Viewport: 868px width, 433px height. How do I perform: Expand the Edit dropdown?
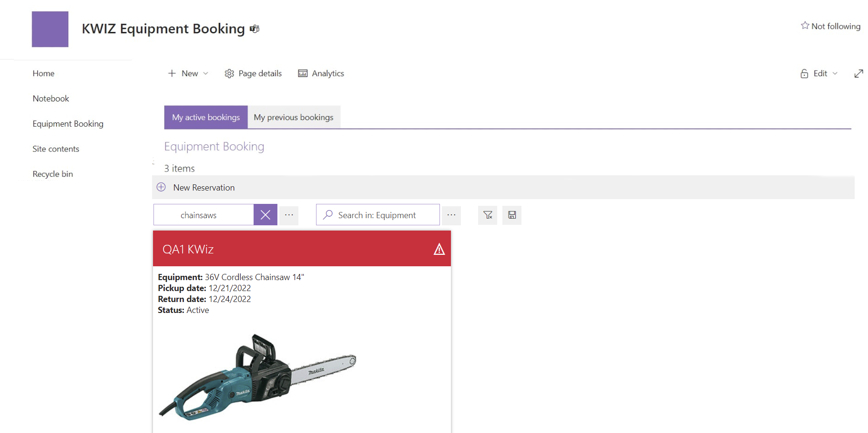point(835,73)
